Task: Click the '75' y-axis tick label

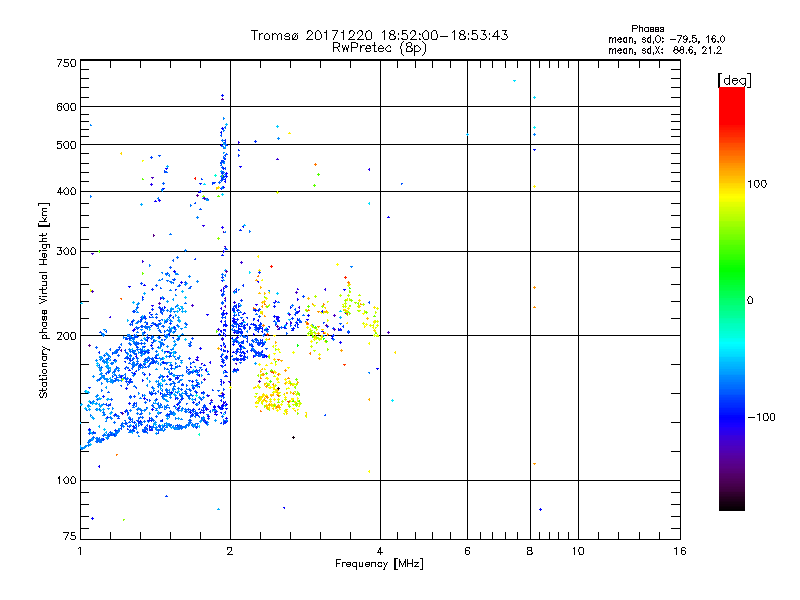Action: pyautogui.click(x=70, y=536)
